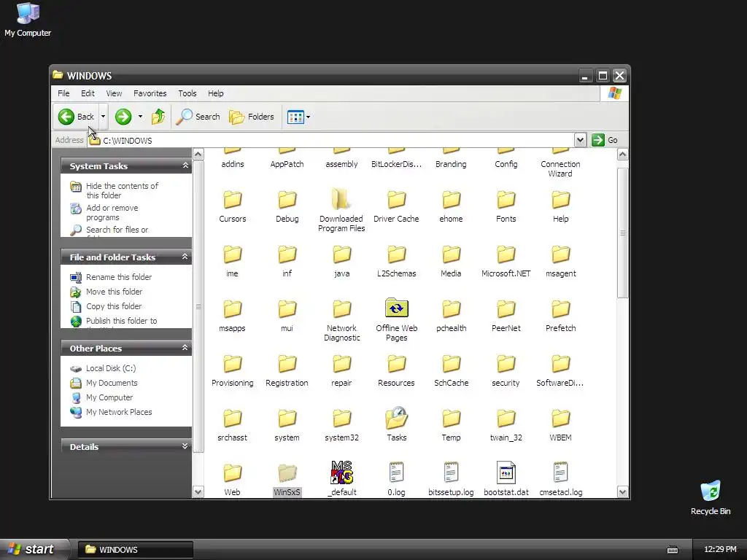Select the Offline Web Pages icon
Screen dimensions: 747x560
click(396, 308)
